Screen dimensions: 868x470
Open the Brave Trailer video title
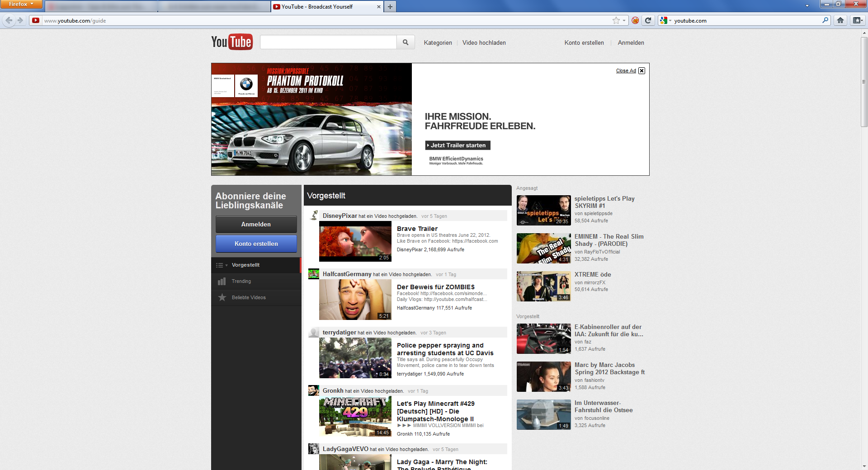[417, 229]
